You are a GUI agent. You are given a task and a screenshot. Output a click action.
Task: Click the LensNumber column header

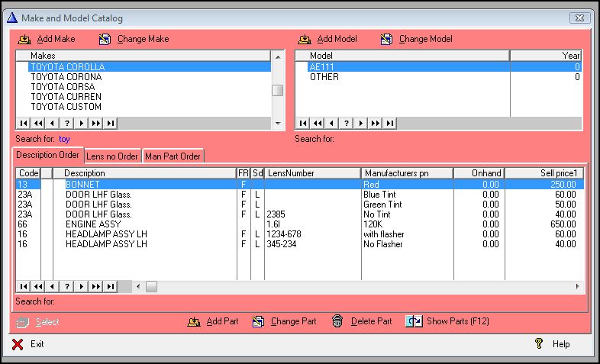click(313, 173)
